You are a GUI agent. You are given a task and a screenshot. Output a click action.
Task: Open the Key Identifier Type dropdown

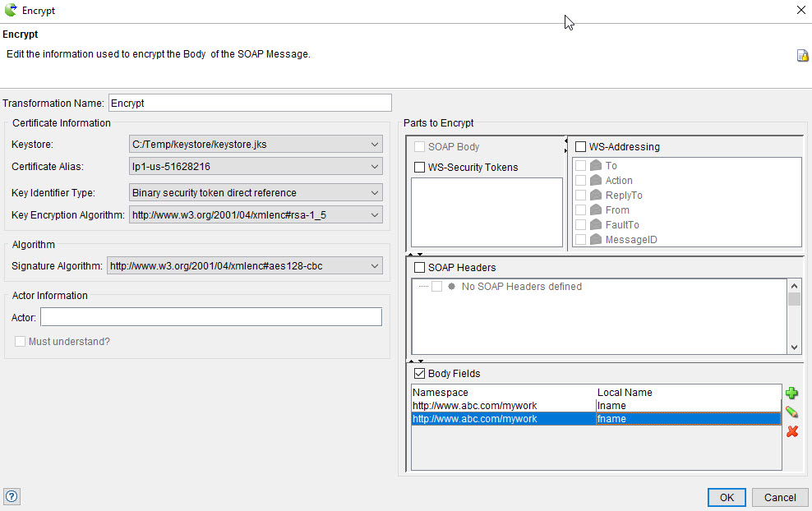[x=256, y=193]
